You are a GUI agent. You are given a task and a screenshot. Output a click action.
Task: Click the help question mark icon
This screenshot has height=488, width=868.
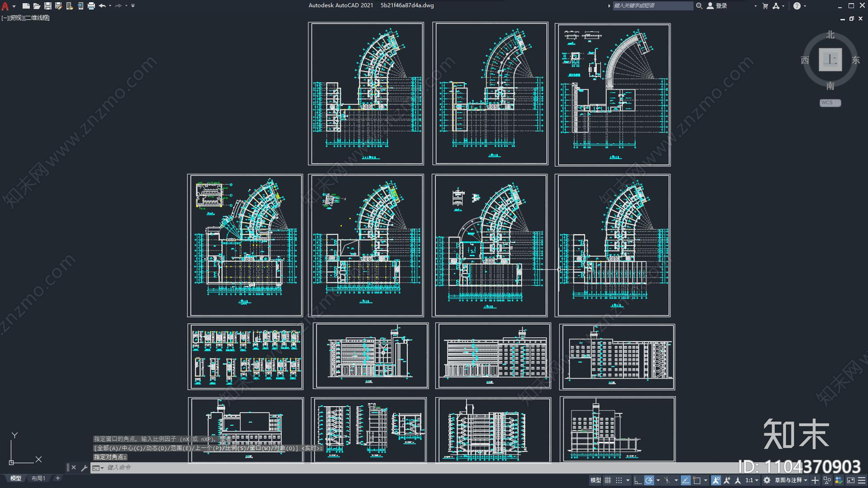click(796, 6)
